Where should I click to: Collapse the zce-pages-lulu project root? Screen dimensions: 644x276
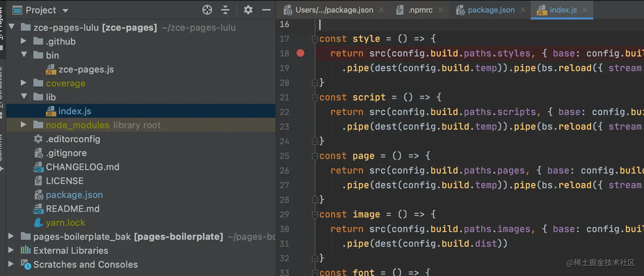11,27
